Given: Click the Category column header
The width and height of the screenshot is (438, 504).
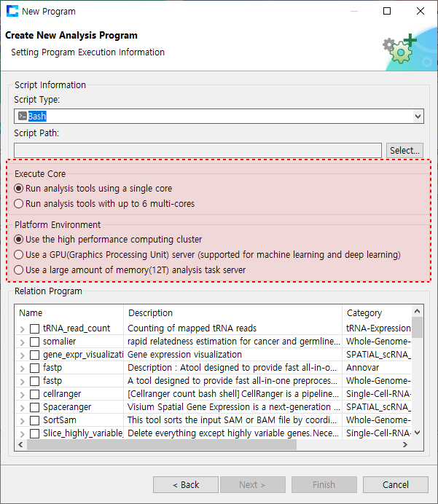Looking at the screenshot, I should [377, 313].
